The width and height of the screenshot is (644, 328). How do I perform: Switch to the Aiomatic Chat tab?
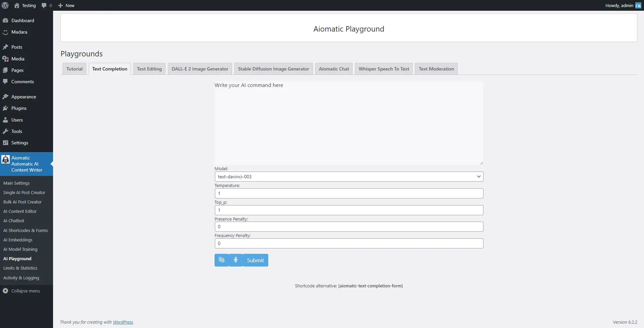(334, 69)
